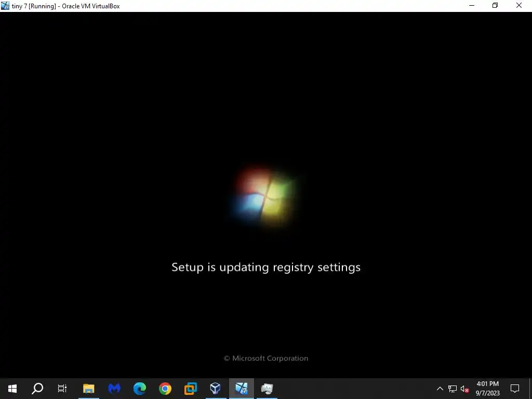Click the VirtualBox window title icon
Image resolution: width=532 pixels, height=399 pixels.
click(x=5, y=6)
